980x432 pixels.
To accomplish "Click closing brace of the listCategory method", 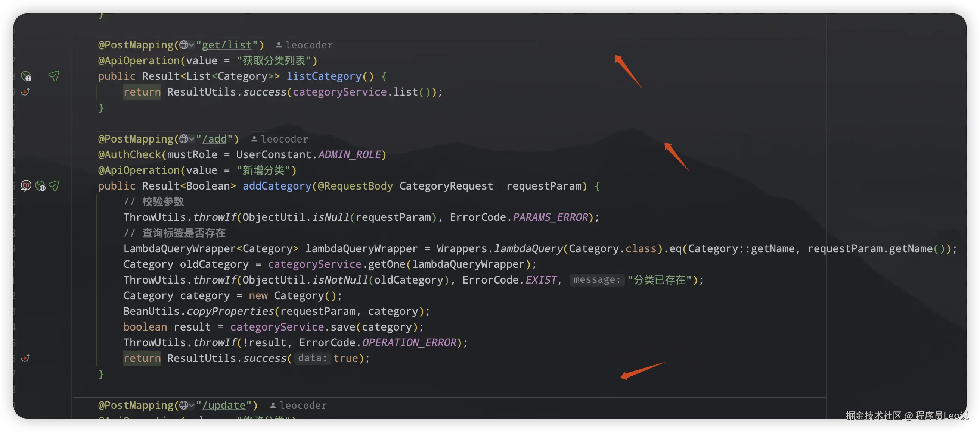I will pyautogui.click(x=101, y=107).
